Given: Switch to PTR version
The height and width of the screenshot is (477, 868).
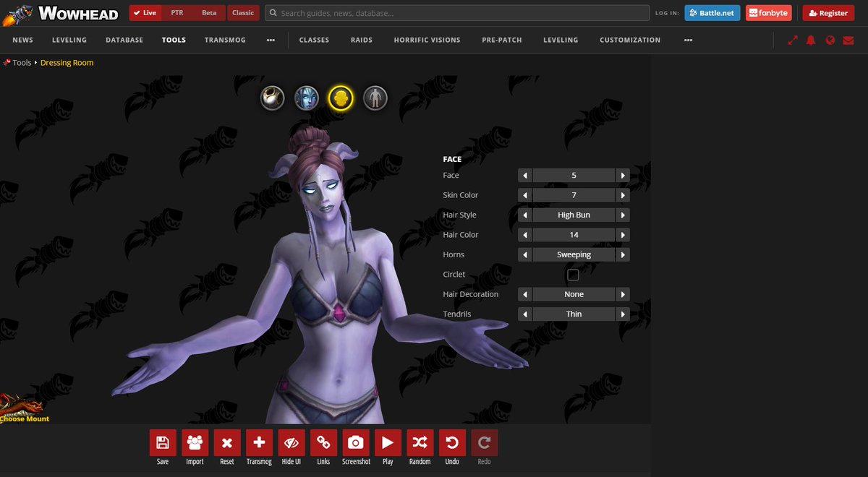Looking at the screenshot, I should pyautogui.click(x=177, y=13).
